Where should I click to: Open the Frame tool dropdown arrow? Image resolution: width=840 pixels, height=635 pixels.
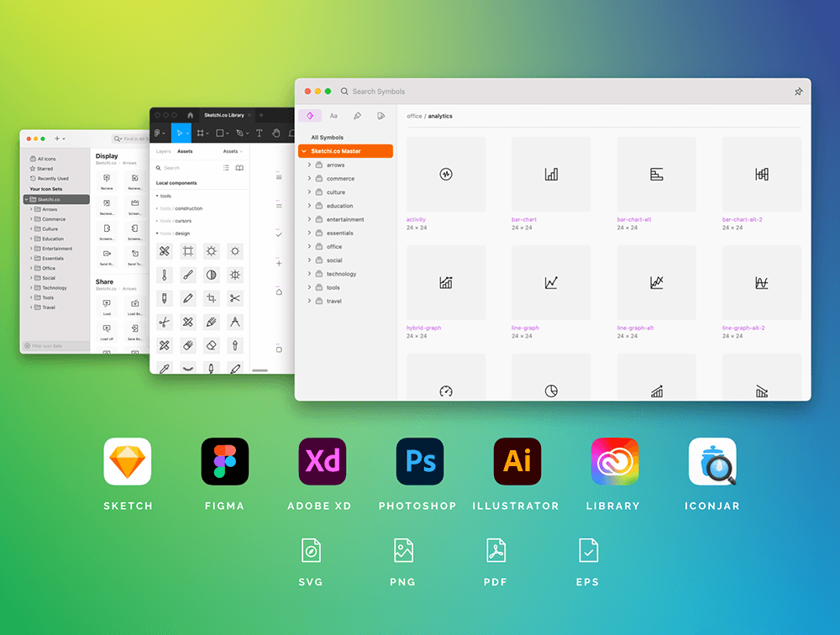coord(208,134)
